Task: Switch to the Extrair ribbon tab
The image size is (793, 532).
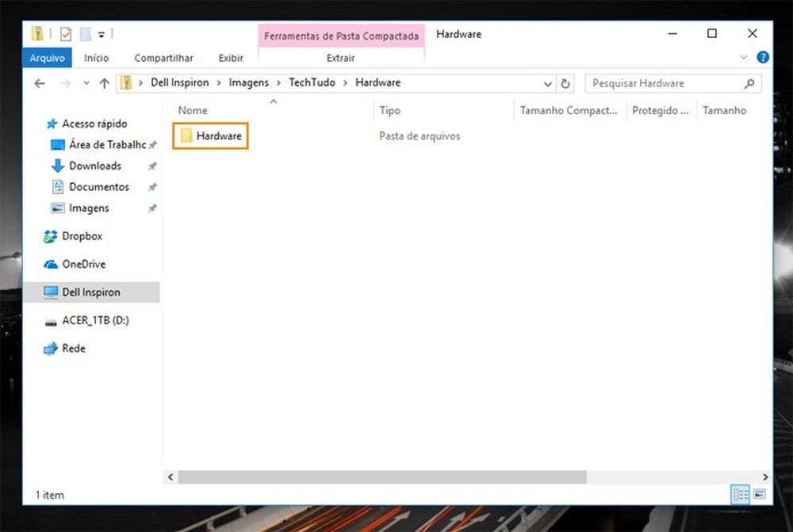Action: tap(340, 58)
